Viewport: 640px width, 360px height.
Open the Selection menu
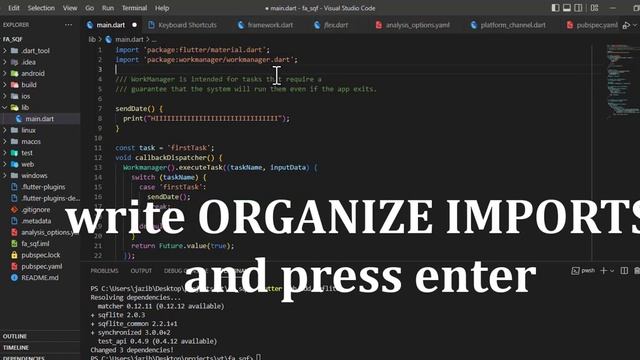point(41,8)
